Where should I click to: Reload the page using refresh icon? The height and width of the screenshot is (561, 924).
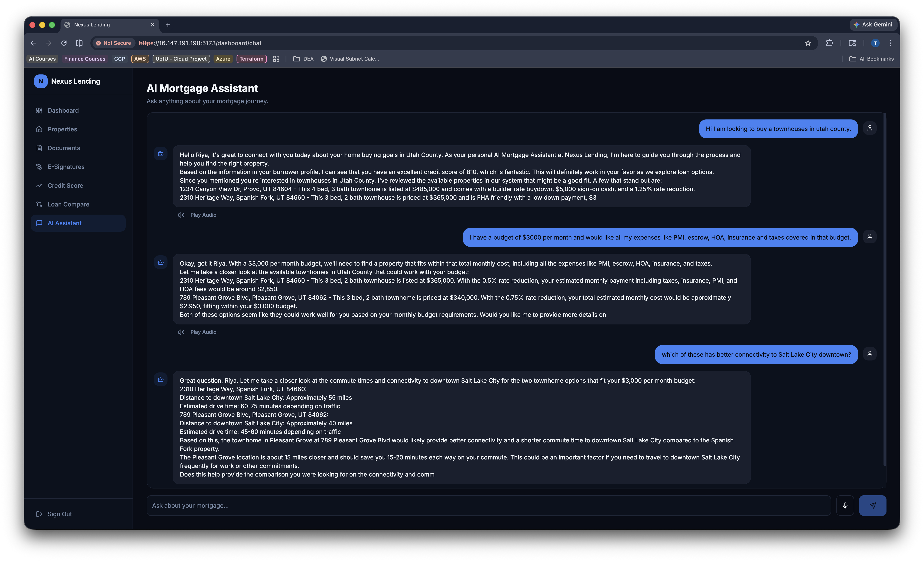coord(64,43)
